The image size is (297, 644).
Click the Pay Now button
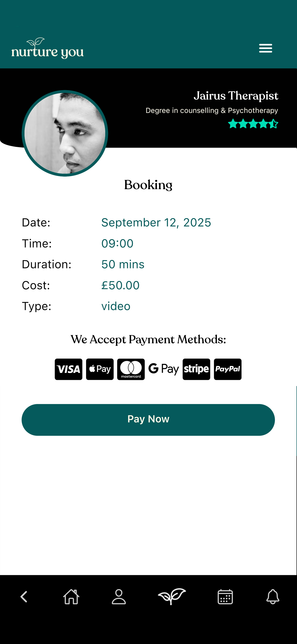click(148, 420)
